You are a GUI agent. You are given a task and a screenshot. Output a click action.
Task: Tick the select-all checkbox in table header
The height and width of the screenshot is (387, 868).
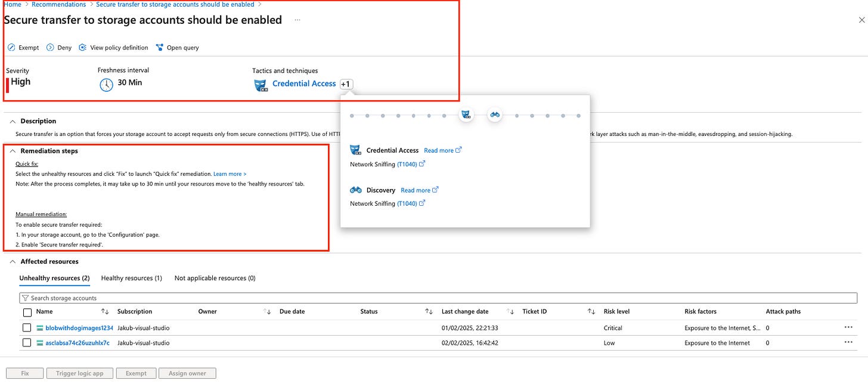[x=27, y=312]
